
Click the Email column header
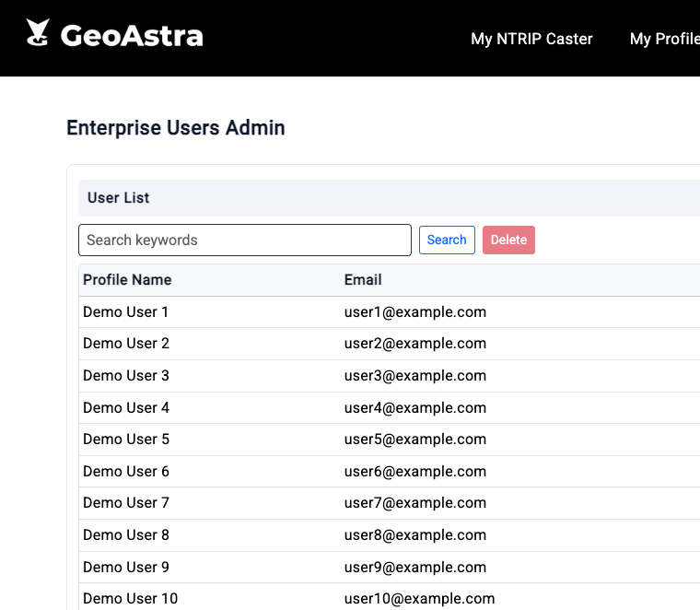(363, 279)
